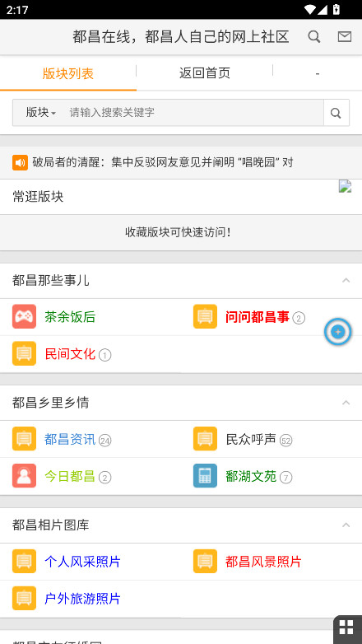Viewport: 362px width, 644px height.
Task: Tap the blue floating plus button
Action: pyautogui.click(x=338, y=332)
